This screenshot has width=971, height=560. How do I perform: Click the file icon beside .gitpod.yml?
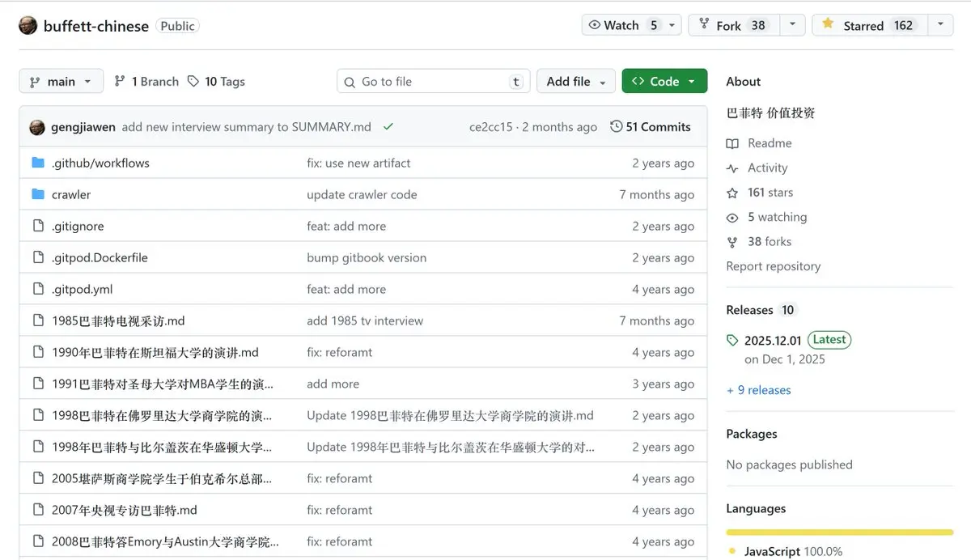[x=38, y=289]
